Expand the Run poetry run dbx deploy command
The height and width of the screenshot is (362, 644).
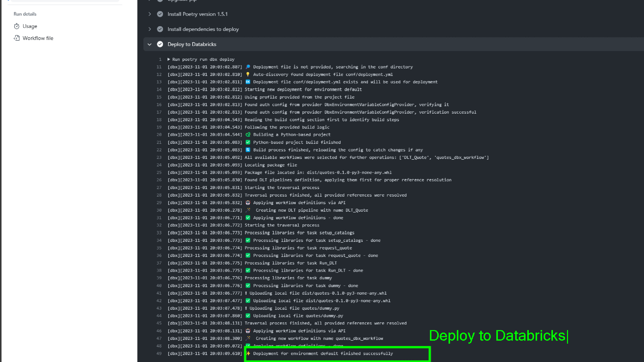tap(169, 59)
